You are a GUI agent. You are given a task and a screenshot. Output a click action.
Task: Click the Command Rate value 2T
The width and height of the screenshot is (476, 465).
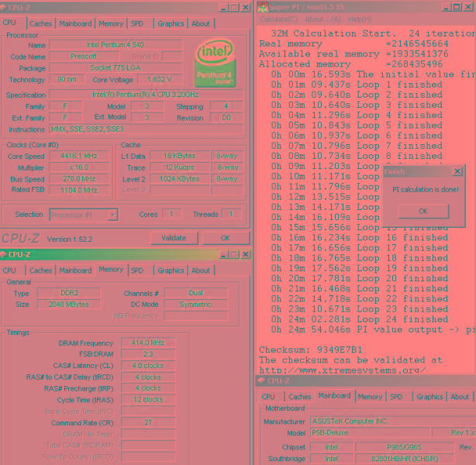click(x=148, y=422)
